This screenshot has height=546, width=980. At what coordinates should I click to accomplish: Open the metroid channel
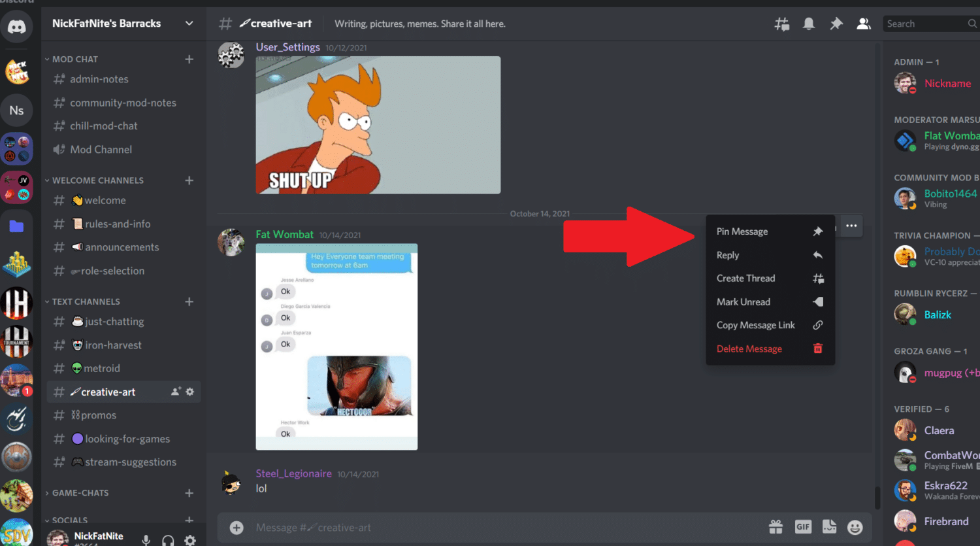(123, 369)
